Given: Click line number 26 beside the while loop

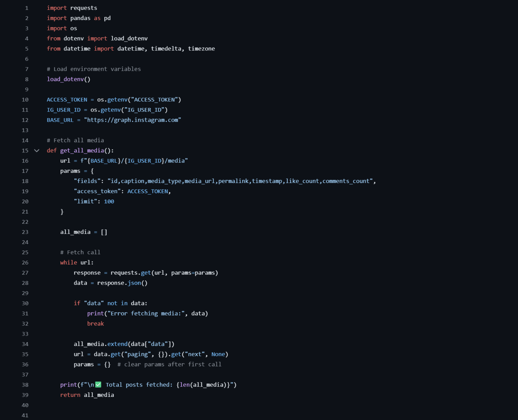Looking at the screenshot, I should click(25, 263).
